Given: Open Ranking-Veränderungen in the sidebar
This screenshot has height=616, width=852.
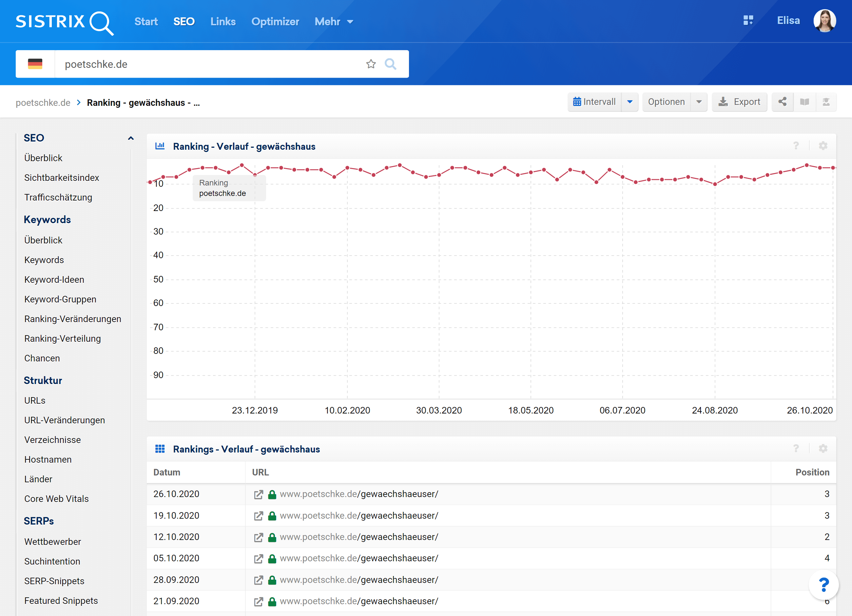Looking at the screenshot, I should click(x=72, y=319).
